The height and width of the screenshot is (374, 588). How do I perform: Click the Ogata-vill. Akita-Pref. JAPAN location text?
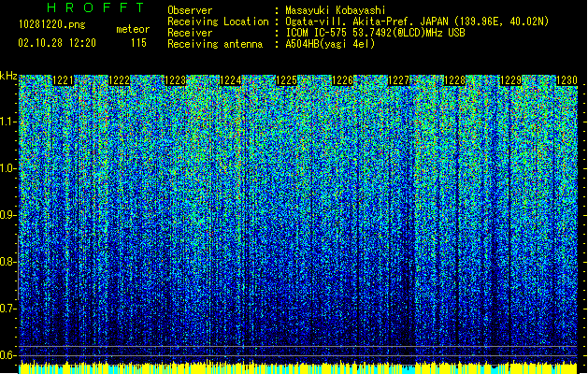(417, 22)
